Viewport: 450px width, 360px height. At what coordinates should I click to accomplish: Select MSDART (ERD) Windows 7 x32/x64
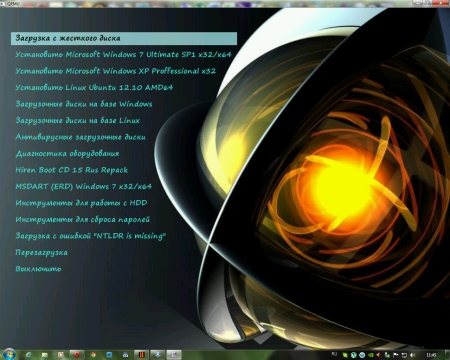tap(83, 186)
